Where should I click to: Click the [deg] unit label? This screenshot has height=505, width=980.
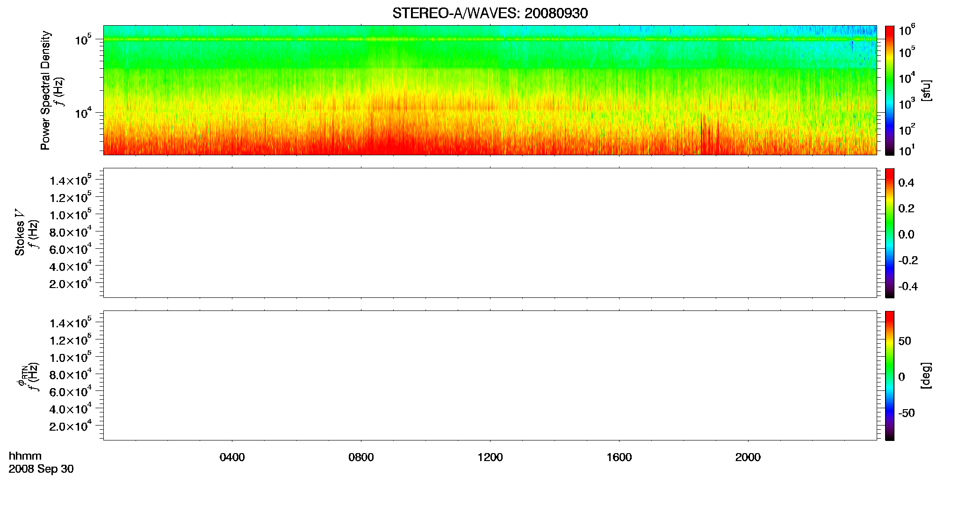pyautogui.click(x=926, y=375)
